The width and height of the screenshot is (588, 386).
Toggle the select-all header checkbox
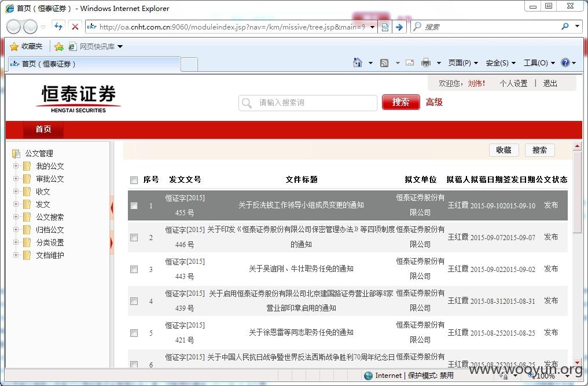[134, 180]
